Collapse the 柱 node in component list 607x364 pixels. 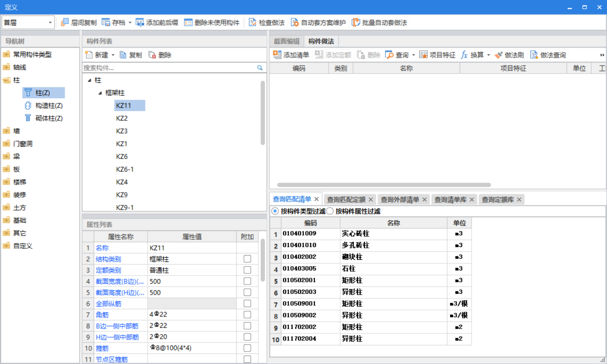coord(89,80)
